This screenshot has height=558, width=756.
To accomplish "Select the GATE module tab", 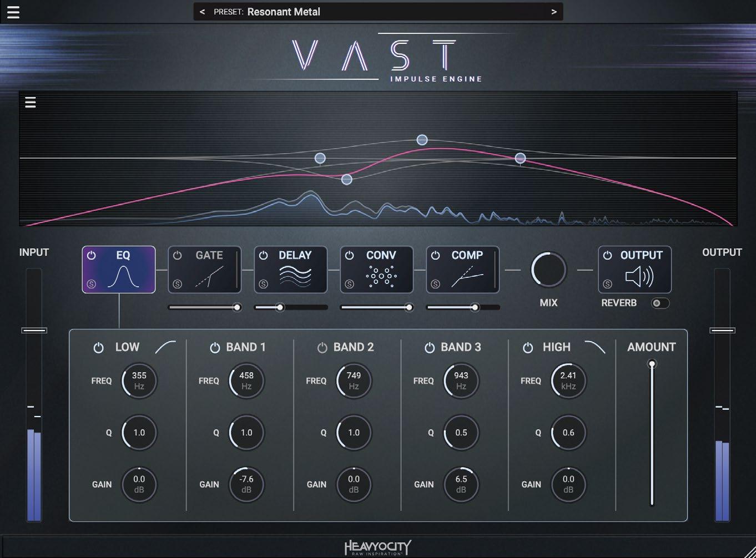I will (205, 270).
